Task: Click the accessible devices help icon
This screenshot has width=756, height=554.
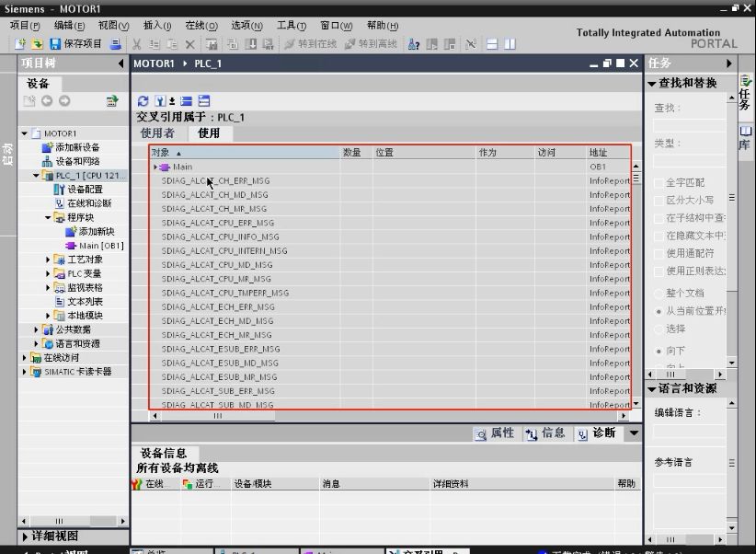Action: pos(414,44)
